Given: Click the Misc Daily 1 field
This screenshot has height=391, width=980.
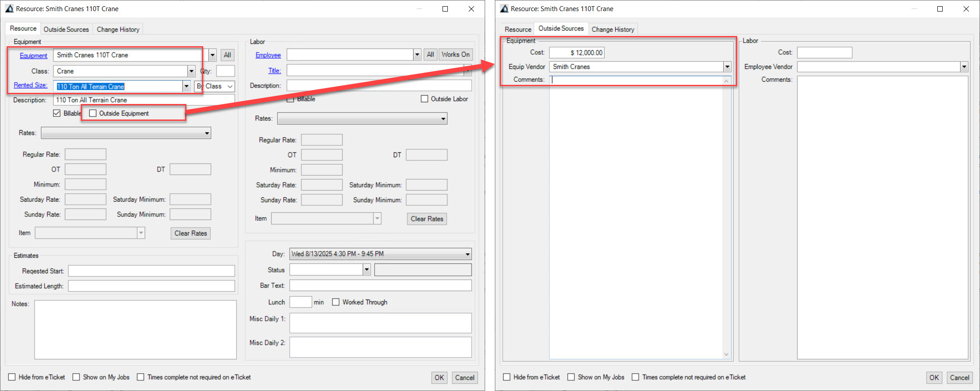Looking at the screenshot, I should 380,323.
